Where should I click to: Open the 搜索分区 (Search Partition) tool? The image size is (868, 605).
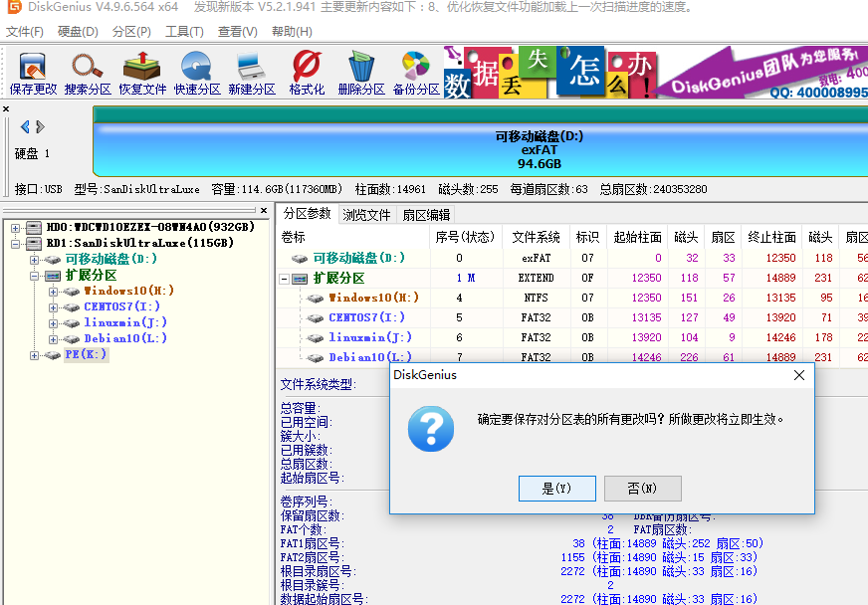coord(88,73)
